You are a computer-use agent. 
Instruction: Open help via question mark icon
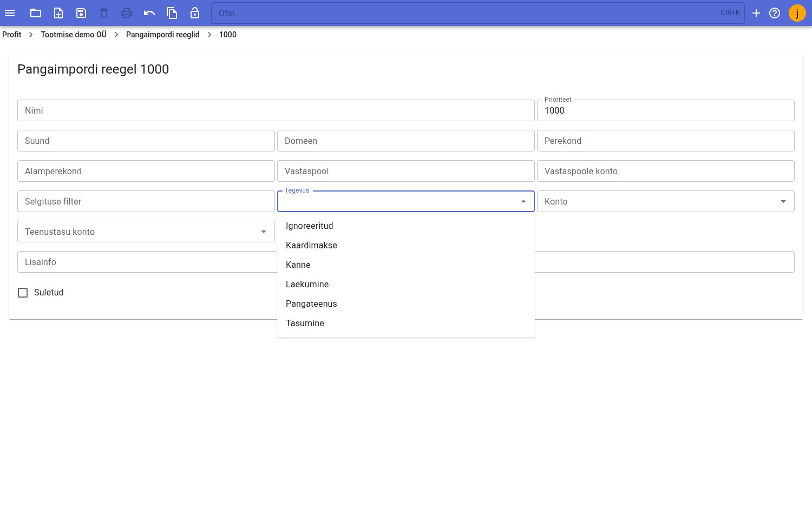click(775, 13)
